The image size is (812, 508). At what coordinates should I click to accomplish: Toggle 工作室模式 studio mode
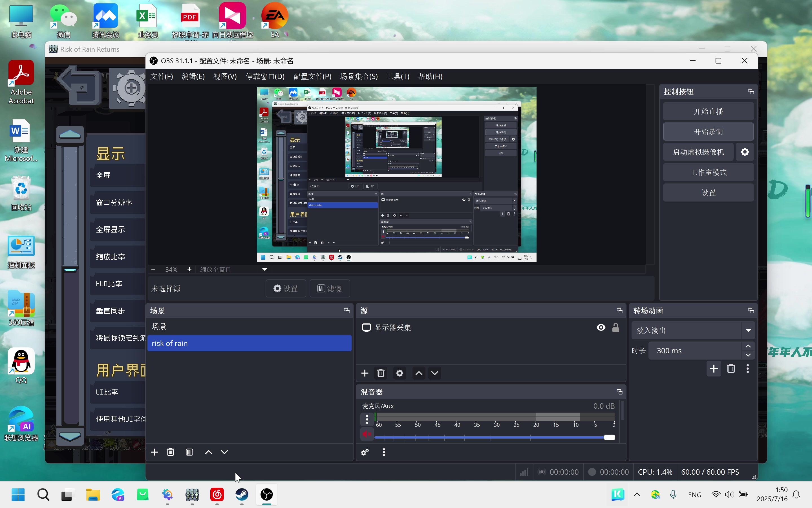click(x=708, y=173)
